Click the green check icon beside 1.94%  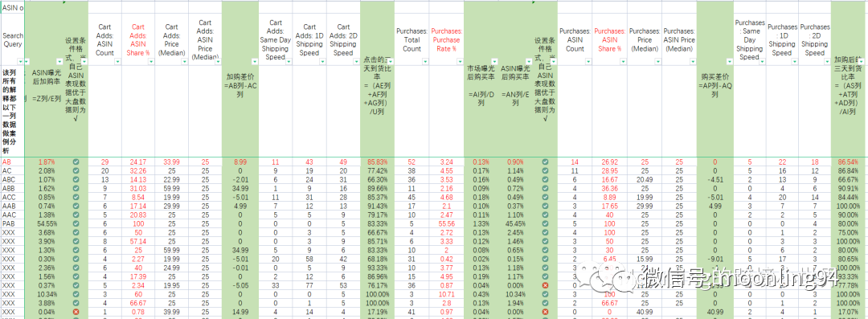coord(545,303)
